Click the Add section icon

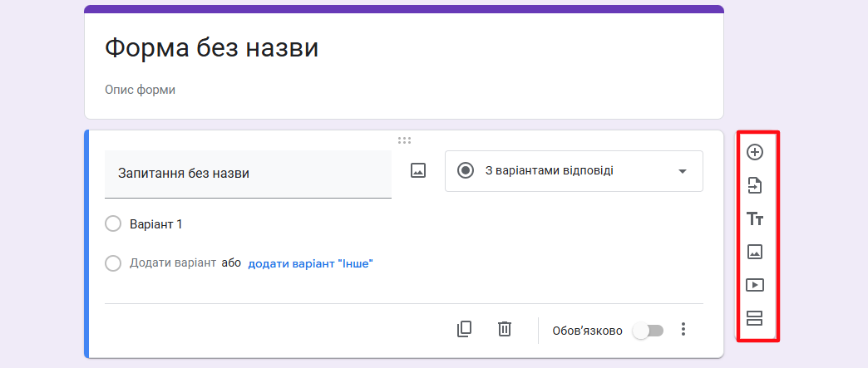pyautogui.click(x=754, y=318)
